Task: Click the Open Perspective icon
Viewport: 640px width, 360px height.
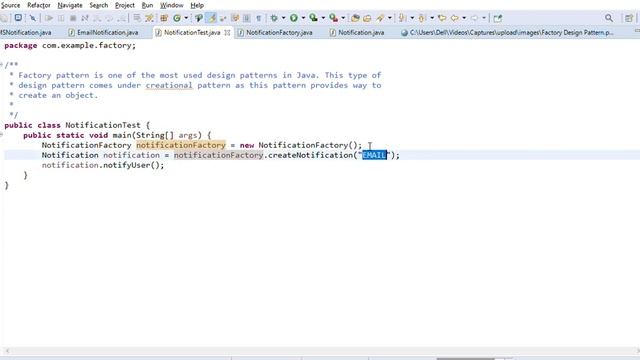Action: (x=629, y=18)
